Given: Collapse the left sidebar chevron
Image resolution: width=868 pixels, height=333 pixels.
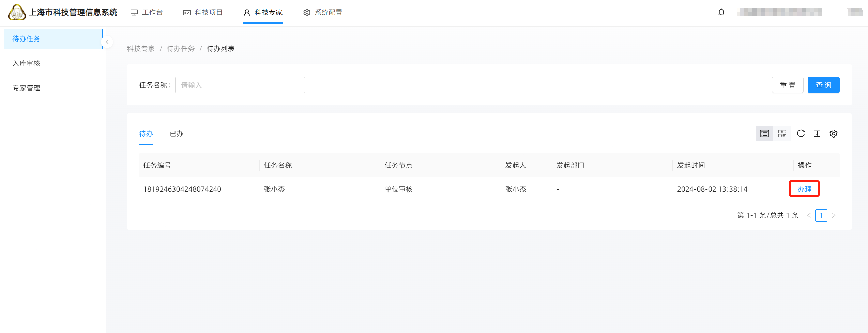Looking at the screenshot, I should coord(107,42).
